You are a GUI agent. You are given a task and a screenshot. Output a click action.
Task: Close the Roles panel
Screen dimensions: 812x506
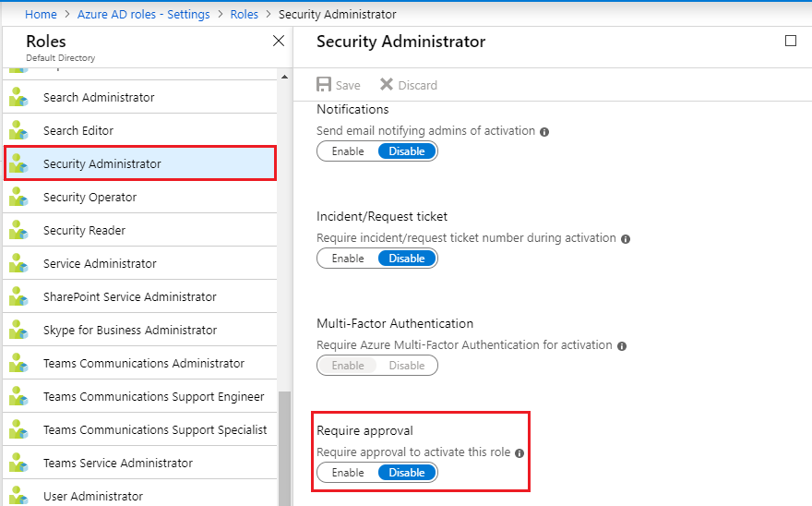click(279, 41)
